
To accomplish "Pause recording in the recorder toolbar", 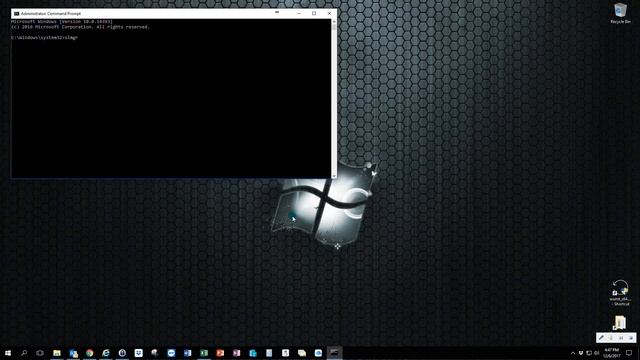I will click(x=621, y=338).
